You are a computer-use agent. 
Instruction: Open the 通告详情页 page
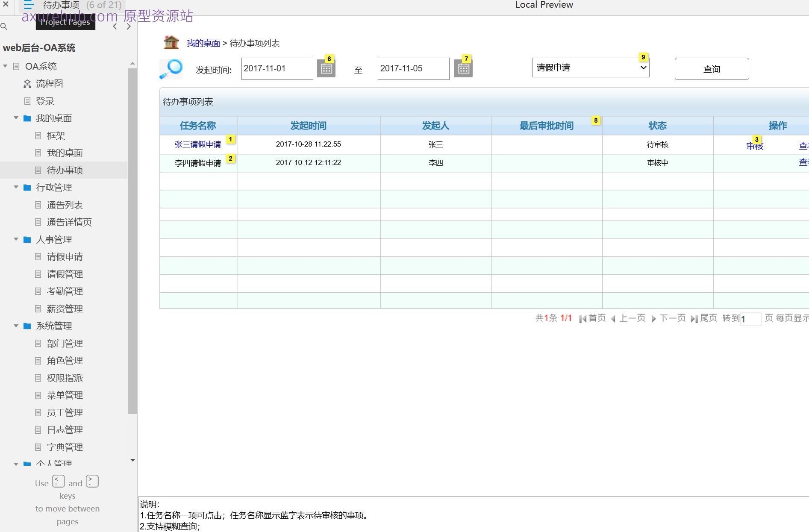click(69, 222)
